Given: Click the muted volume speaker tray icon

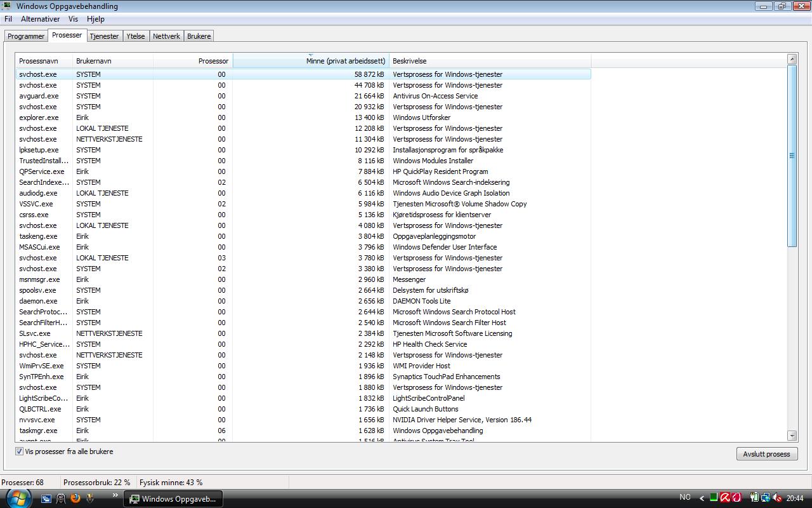Looking at the screenshot, I should click(777, 498).
